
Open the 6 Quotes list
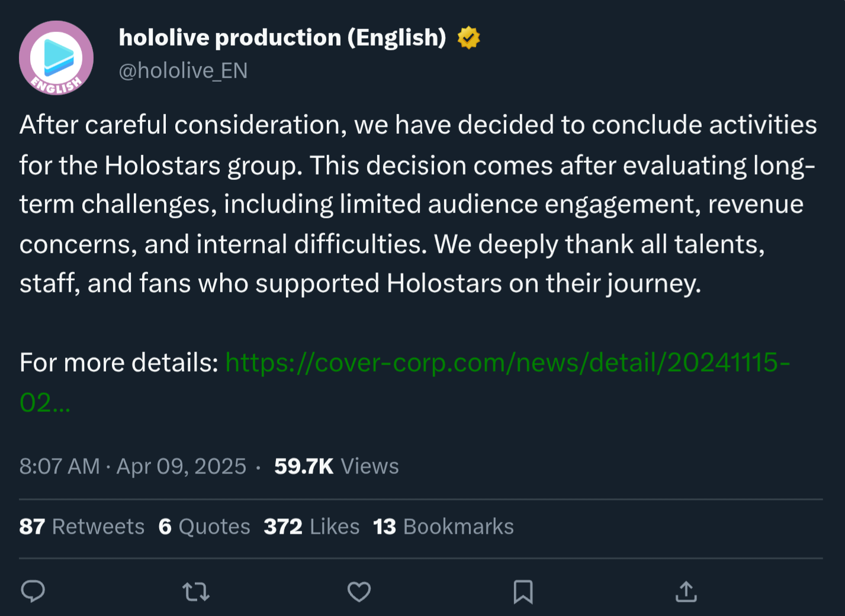[x=204, y=527]
